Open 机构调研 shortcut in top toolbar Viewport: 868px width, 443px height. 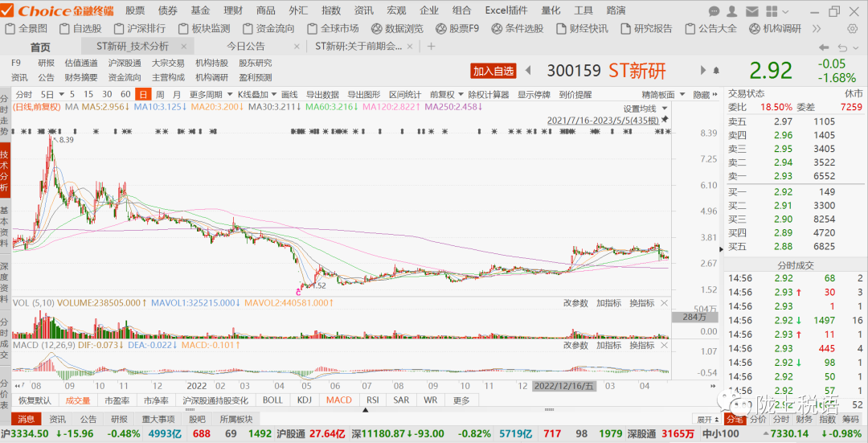coord(775,28)
